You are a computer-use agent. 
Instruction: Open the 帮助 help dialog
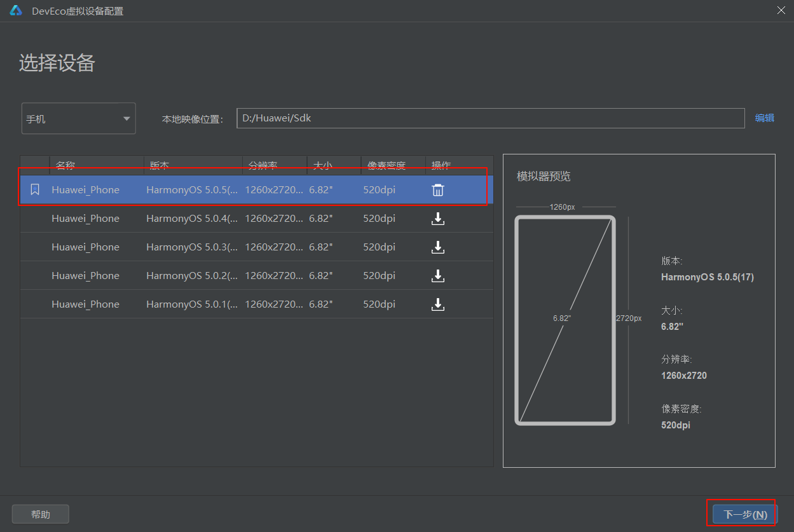click(40, 514)
